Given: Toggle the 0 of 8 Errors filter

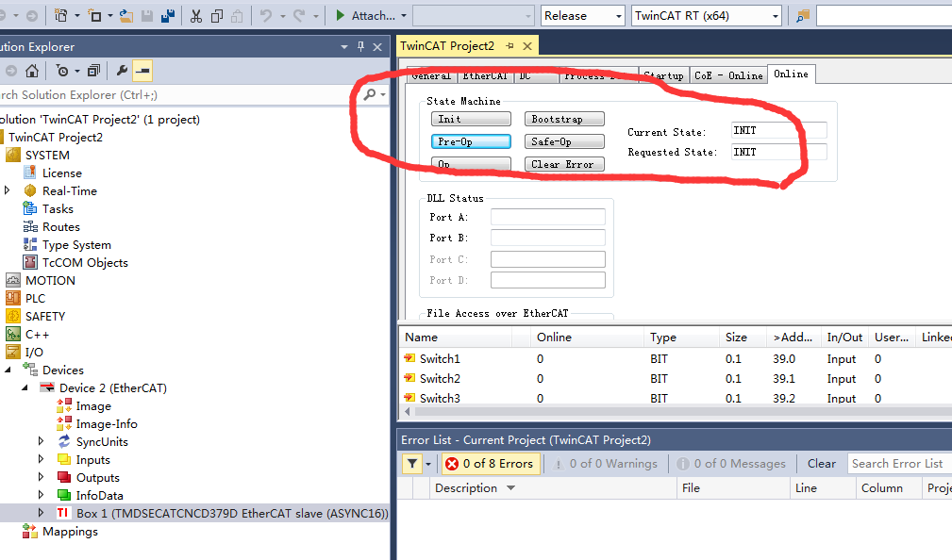Looking at the screenshot, I should click(x=490, y=464).
